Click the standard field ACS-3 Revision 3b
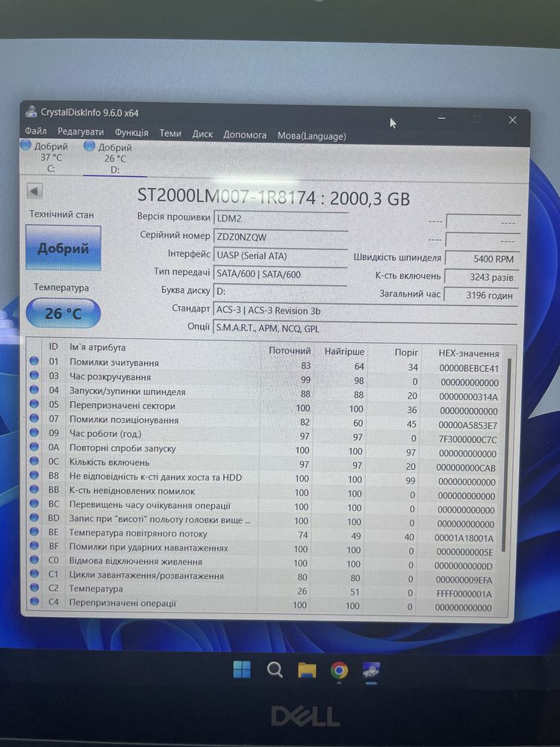The image size is (560, 747). coord(365,311)
